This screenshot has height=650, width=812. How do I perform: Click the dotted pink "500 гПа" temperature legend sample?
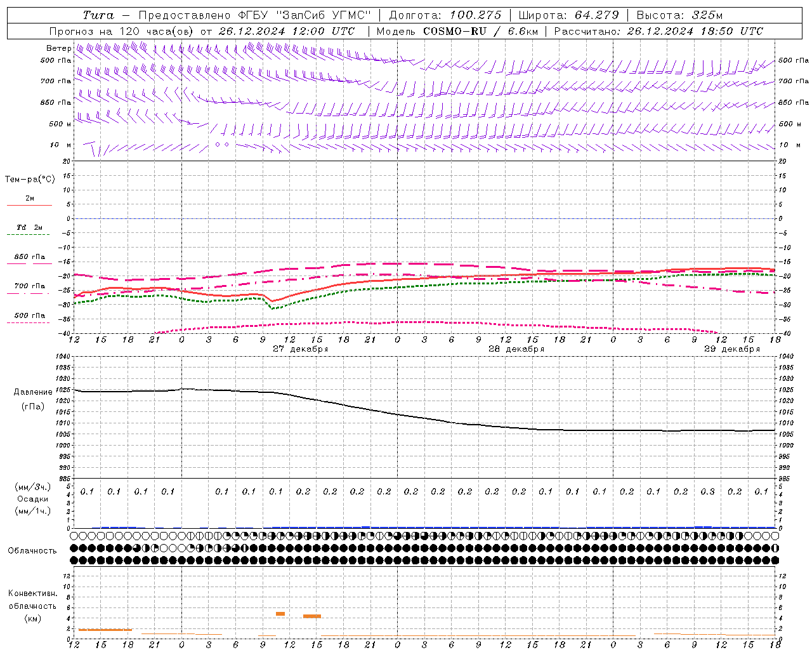tap(29, 322)
